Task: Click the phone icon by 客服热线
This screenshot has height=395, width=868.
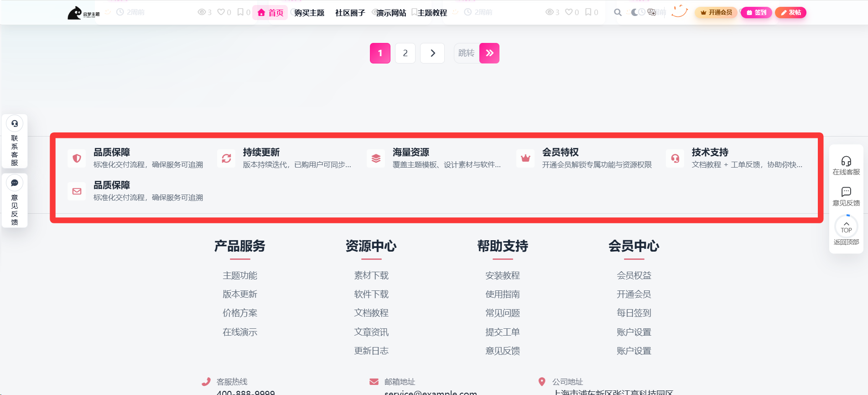Action: click(x=206, y=382)
